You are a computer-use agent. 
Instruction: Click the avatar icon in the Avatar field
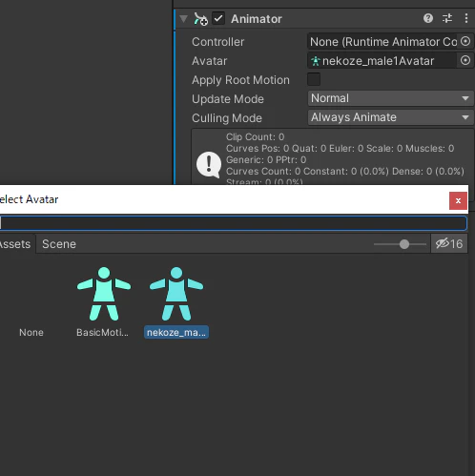point(316,61)
